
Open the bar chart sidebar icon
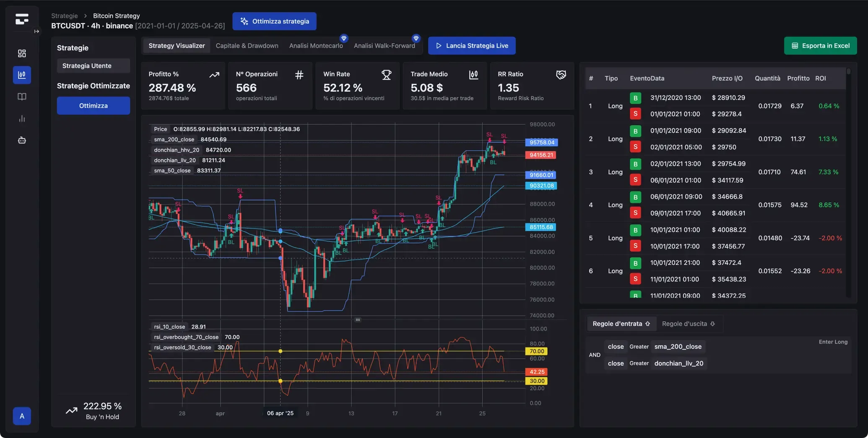(x=22, y=119)
